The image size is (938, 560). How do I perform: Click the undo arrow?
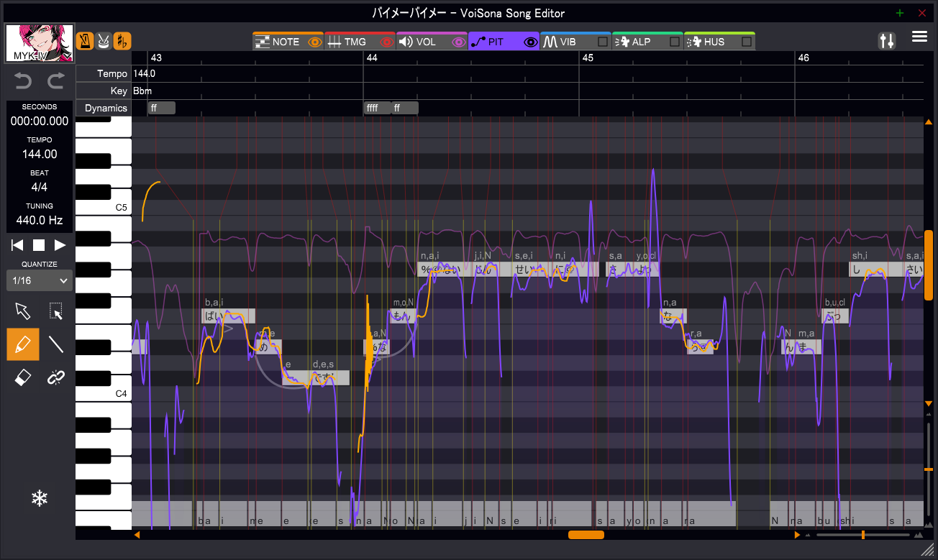click(x=23, y=81)
